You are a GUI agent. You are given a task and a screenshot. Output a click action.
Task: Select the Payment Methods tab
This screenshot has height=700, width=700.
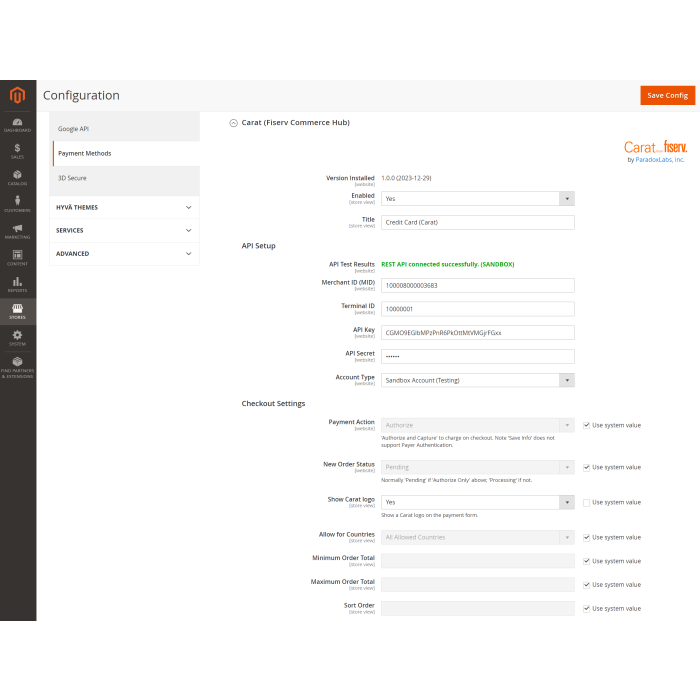(x=126, y=153)
